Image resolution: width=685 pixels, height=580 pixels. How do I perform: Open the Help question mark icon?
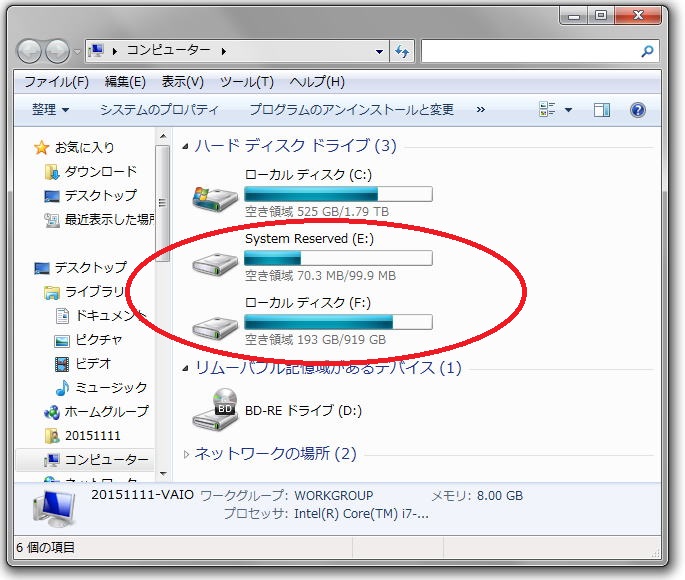(x=637, y=109)
